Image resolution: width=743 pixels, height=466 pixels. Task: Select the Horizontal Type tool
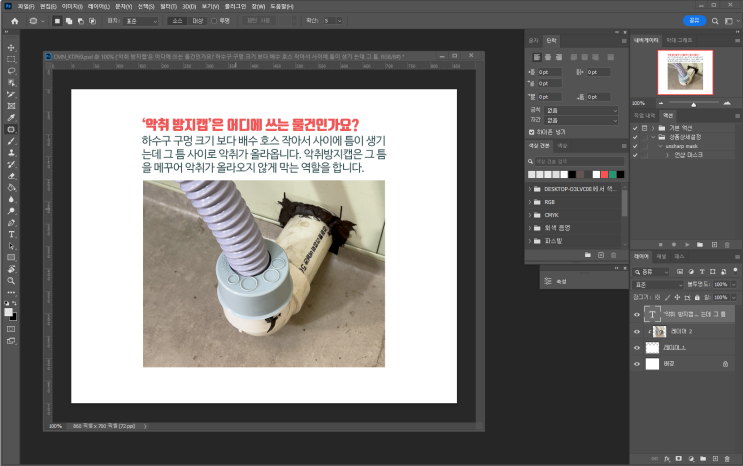click(11, 233)
